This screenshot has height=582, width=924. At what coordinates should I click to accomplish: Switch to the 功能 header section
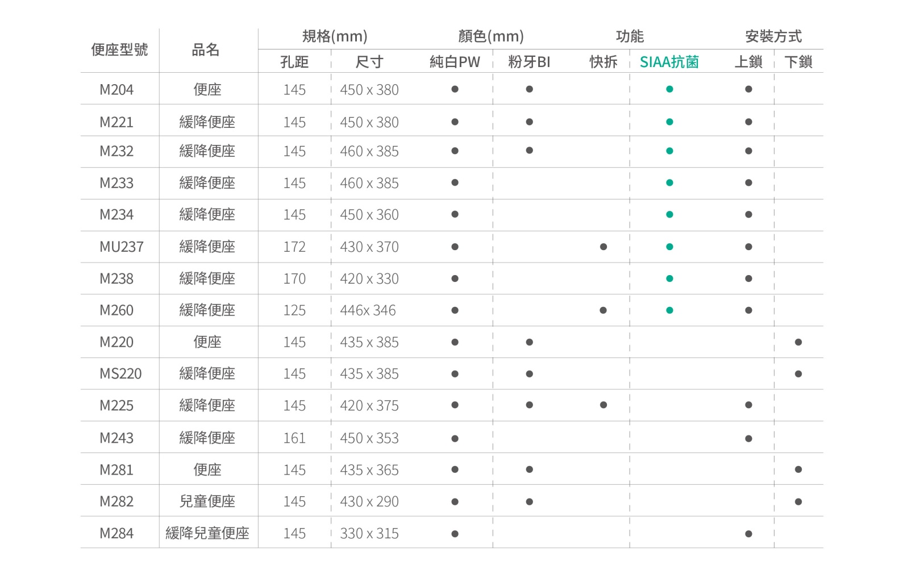[630, 36]
